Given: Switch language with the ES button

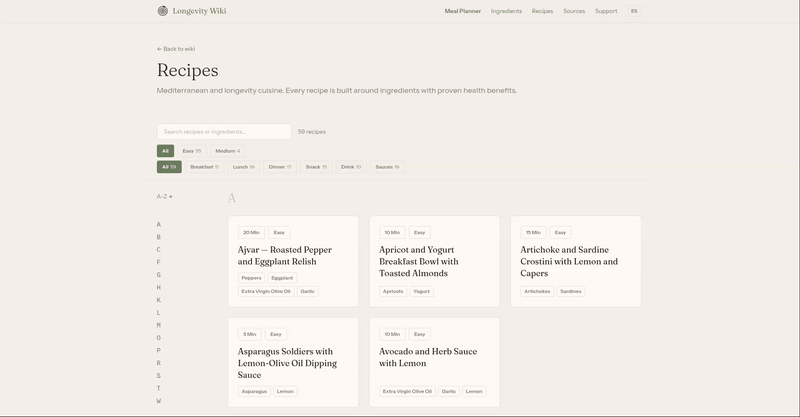Looking at the screenshot, I should coord(634,11).
